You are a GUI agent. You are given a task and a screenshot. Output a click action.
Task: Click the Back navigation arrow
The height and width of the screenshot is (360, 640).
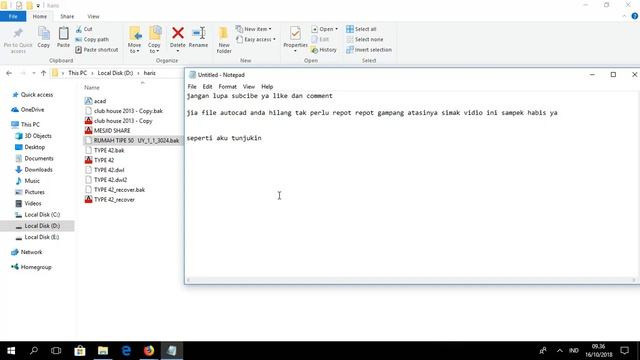tap(9, 73)
